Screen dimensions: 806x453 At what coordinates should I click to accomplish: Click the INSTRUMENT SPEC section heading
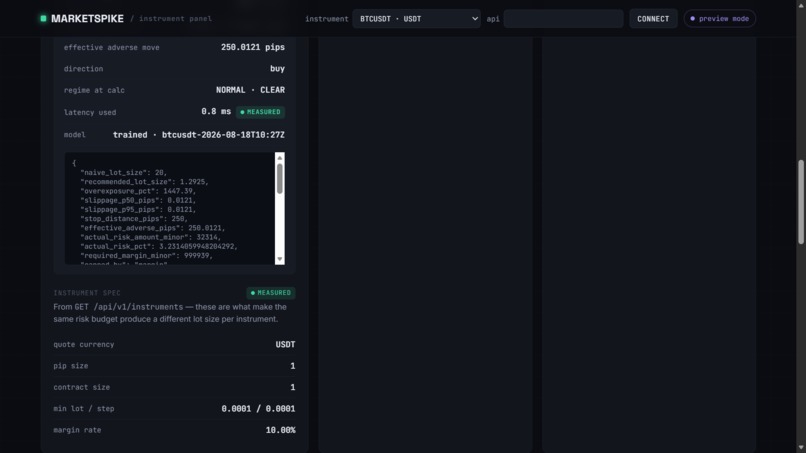coord(87,293)
